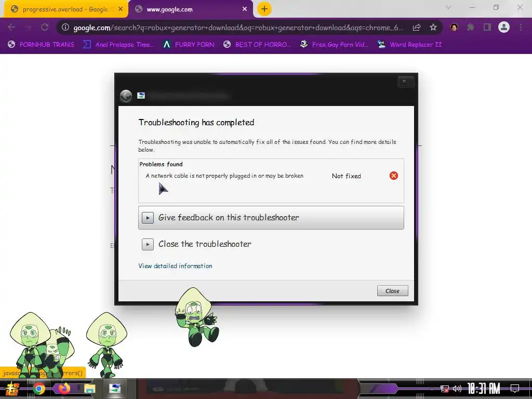The height and width of the screenshot is (399, 532).
Task: Open the tab search chevron
Action: point(448,7)
